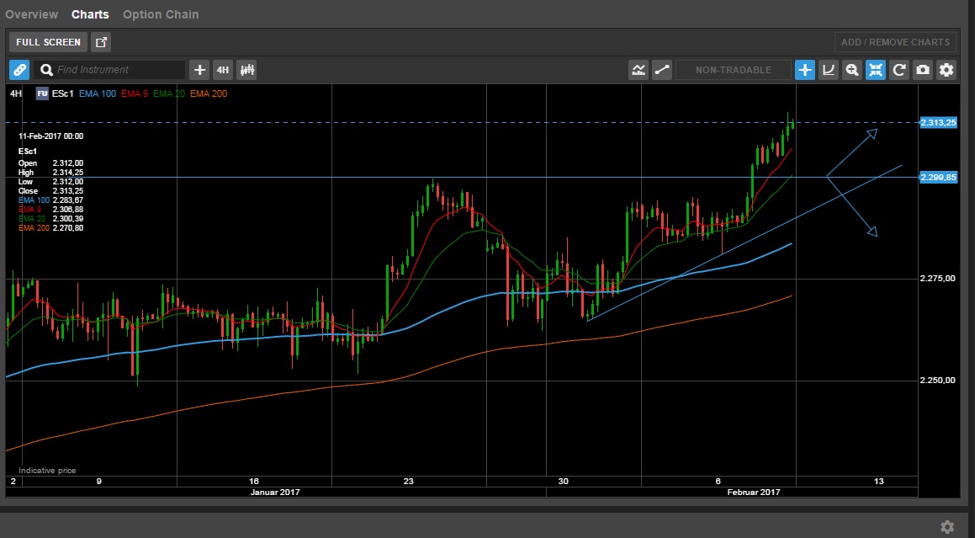The height and width of the screenshot is (538, 980).
Task: Toggle the chart link icon
Action: tap(19, 70)
